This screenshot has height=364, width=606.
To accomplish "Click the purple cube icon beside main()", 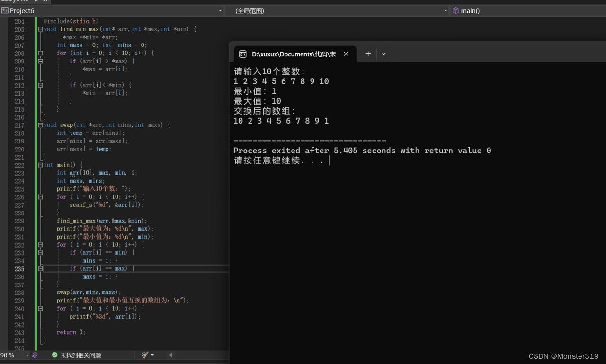I will [455, 10].
